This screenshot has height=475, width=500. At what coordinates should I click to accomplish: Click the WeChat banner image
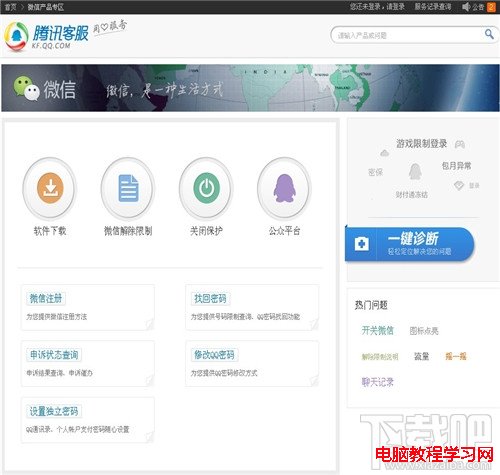point(250,88)
